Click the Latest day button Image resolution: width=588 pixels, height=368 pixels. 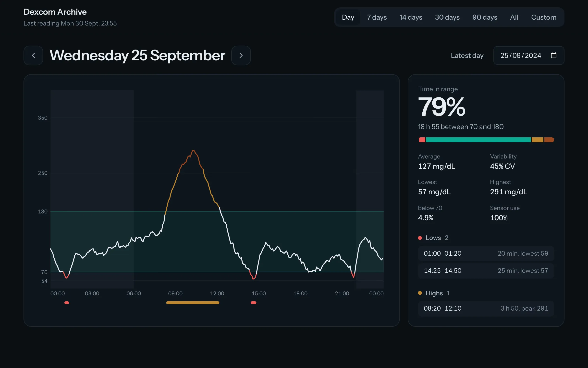(467, 55)
